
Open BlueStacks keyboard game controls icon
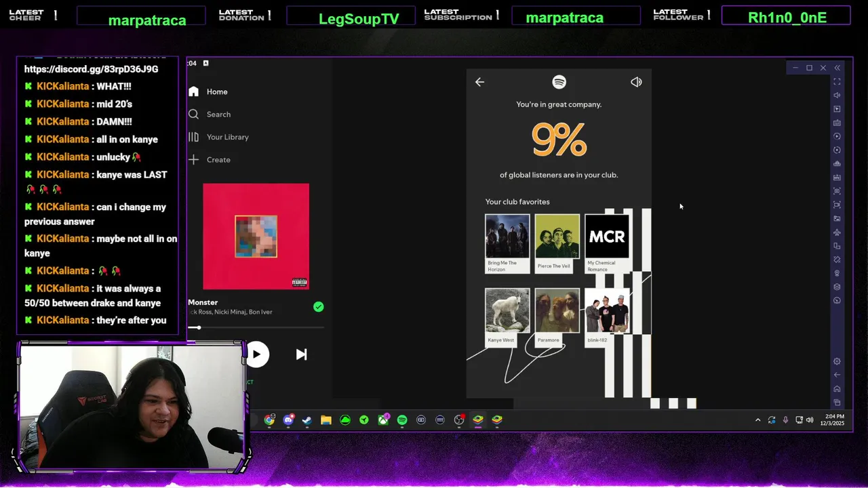[x=837, y=123]
